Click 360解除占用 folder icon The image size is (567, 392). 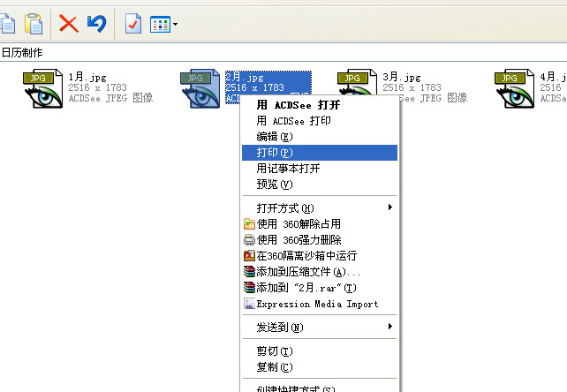(x=250, y=224)
